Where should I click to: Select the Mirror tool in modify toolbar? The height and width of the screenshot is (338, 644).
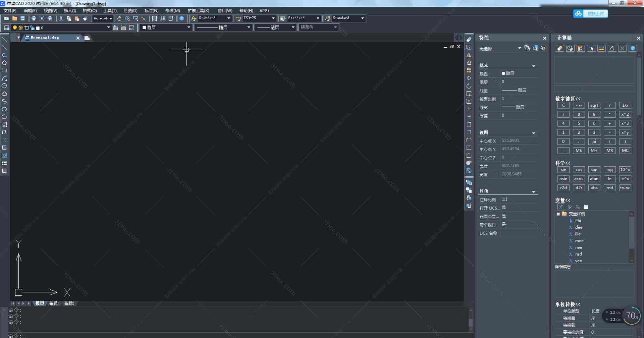pyautogui.click(x=469, y=55)
